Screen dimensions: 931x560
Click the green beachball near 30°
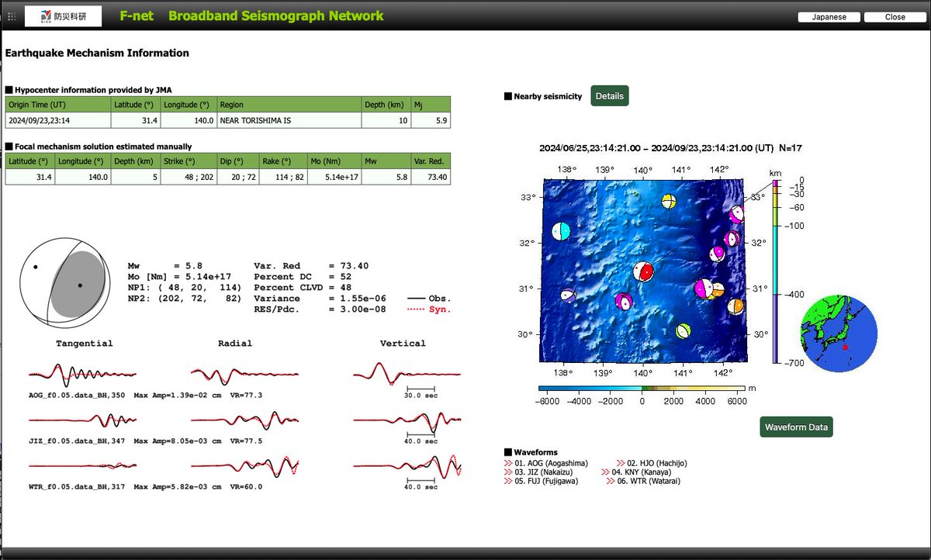point(684,331)
